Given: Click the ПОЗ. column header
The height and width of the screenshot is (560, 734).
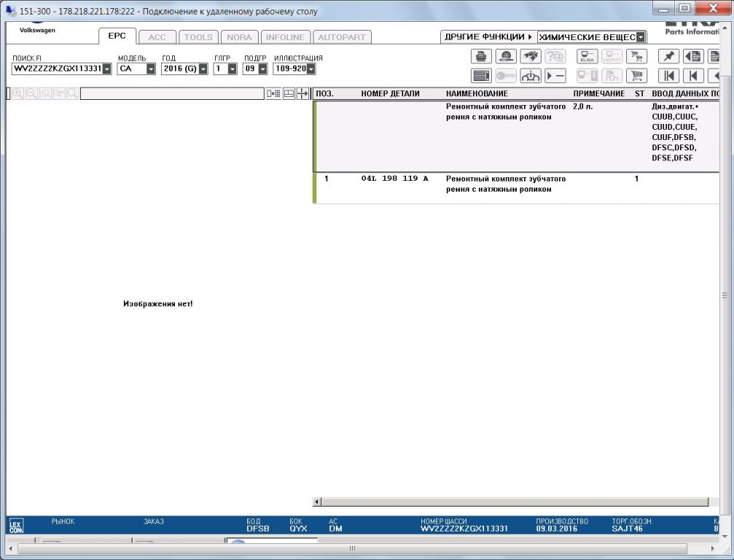Looking at the screenshot, I should [325, 93].
